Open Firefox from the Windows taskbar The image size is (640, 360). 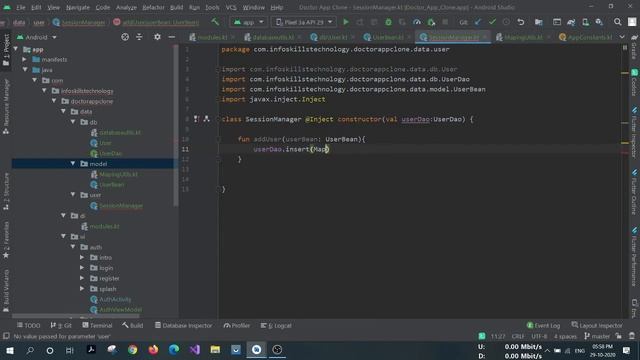pyautogui.click(x=153, y=350)
